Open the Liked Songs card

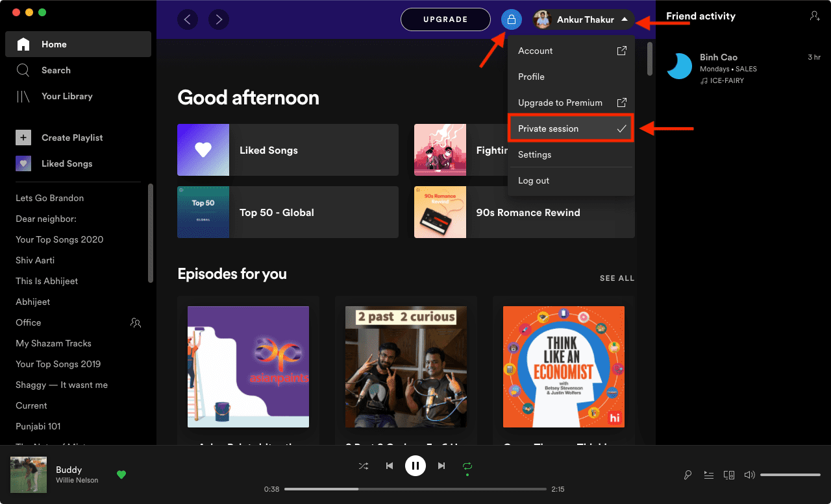[288, 150]
